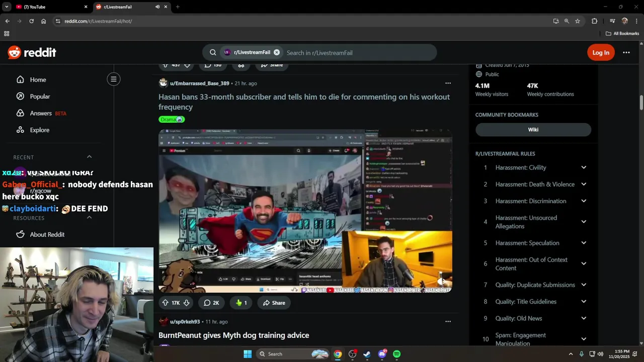
Task: Click the Reddit logo home link
Action: [32, 52]
